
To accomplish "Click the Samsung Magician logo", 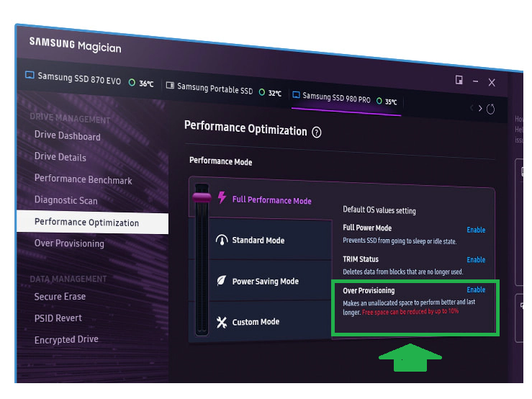I will (x=75, y=45).
